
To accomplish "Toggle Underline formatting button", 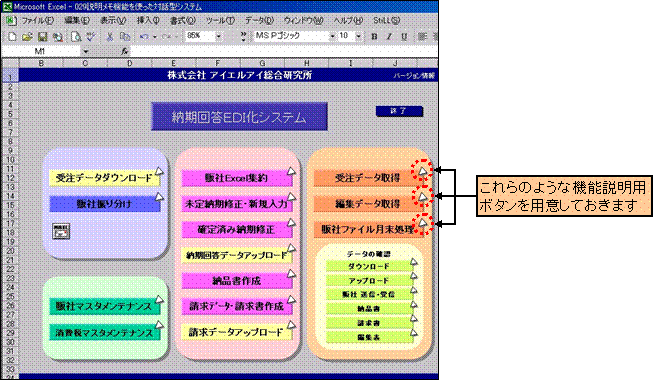I will (x=404, y=37).
